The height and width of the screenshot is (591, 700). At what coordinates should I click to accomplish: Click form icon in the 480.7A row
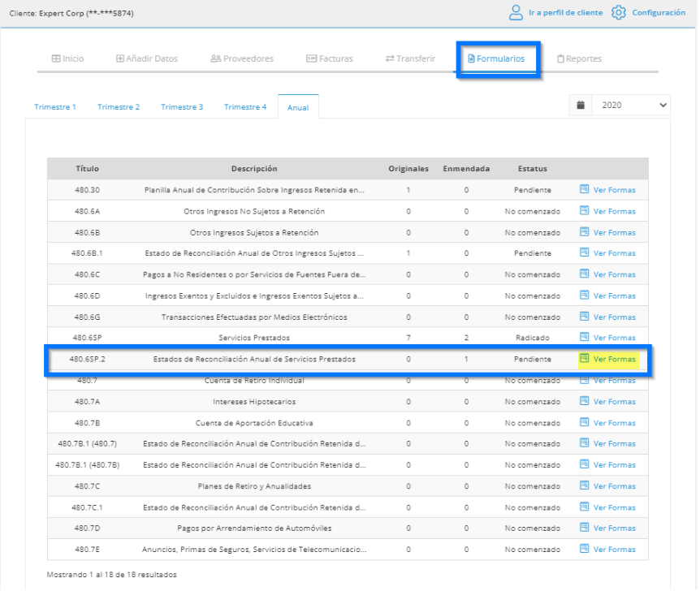pyautogui.click(x=586, y=401)
